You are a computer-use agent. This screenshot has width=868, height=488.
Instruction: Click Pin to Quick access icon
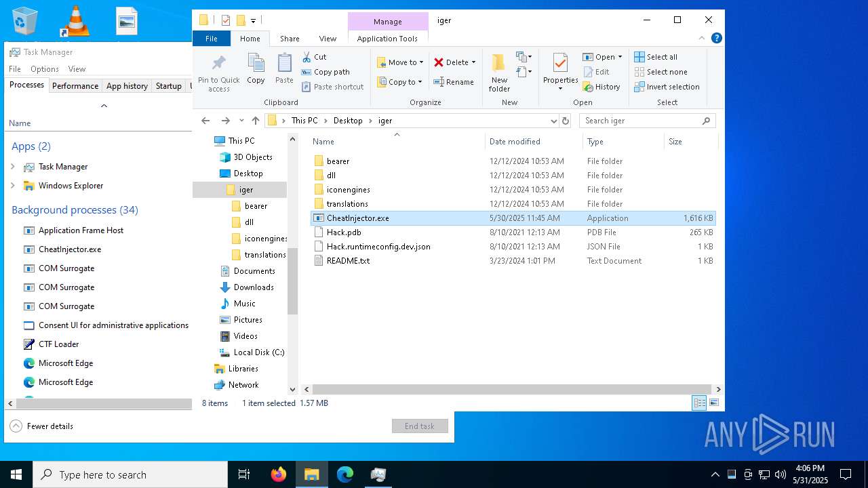(218, 73)
